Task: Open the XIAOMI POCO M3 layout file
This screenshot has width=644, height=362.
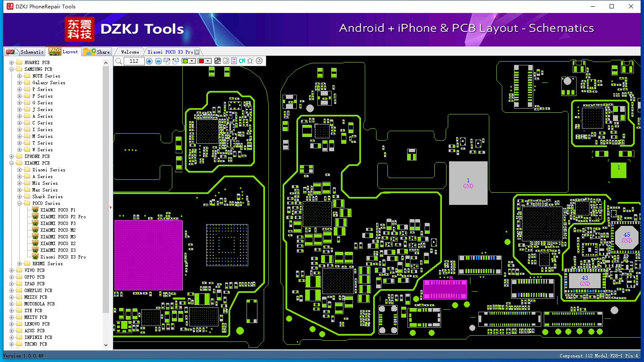Action: pos(58,237)
